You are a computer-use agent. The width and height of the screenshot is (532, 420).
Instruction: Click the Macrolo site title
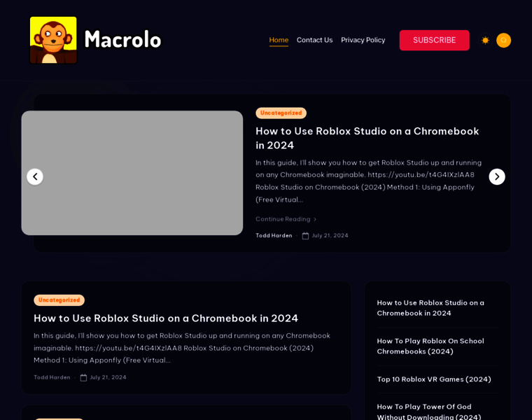(x=122, y=40)
